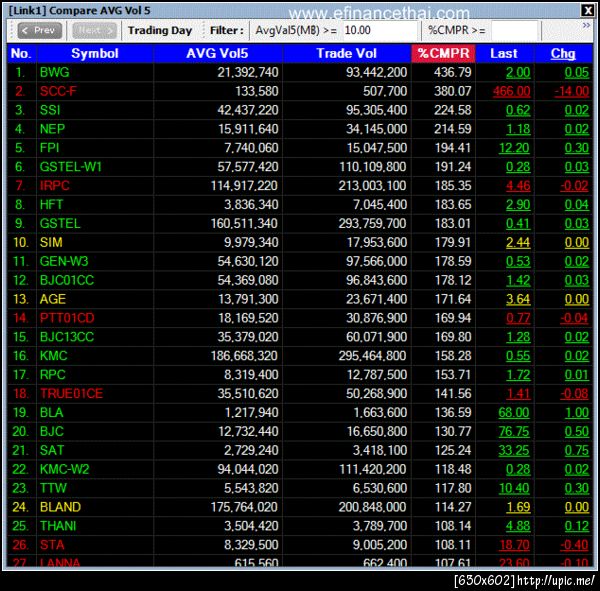Expand the toolbar overflow chevron

586,25
